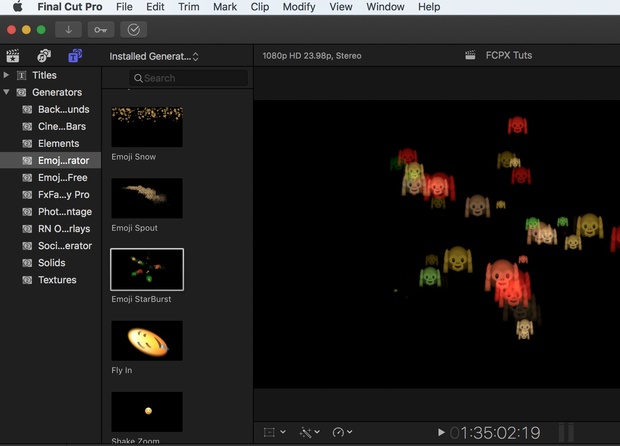Select the Solids category
The image size is (620, 446).
(x=51, y=263)
